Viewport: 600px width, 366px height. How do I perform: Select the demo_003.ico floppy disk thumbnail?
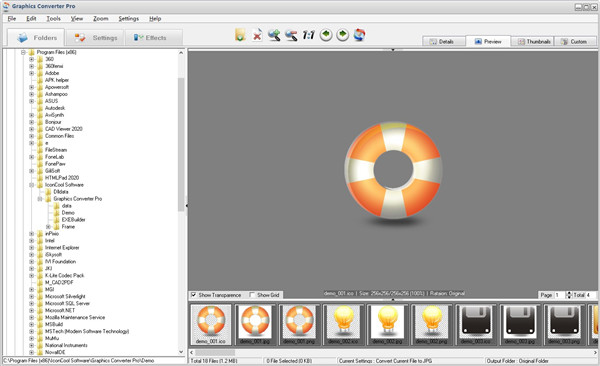(x=476, y=325)
